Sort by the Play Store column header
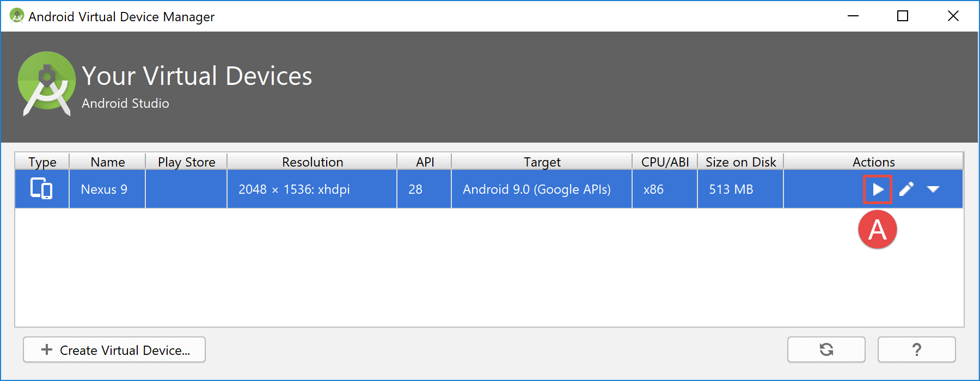Viewport: 980px width, 381px height. [x=186, y=162]
